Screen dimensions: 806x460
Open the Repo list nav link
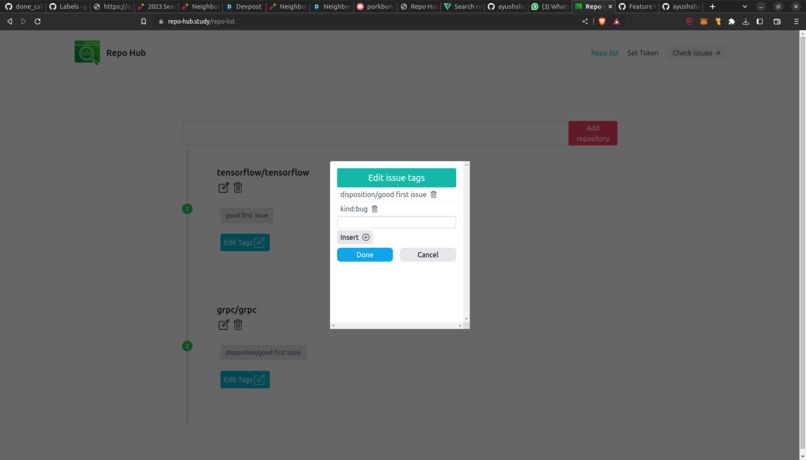pyautogui.click(x=604, y=53)
